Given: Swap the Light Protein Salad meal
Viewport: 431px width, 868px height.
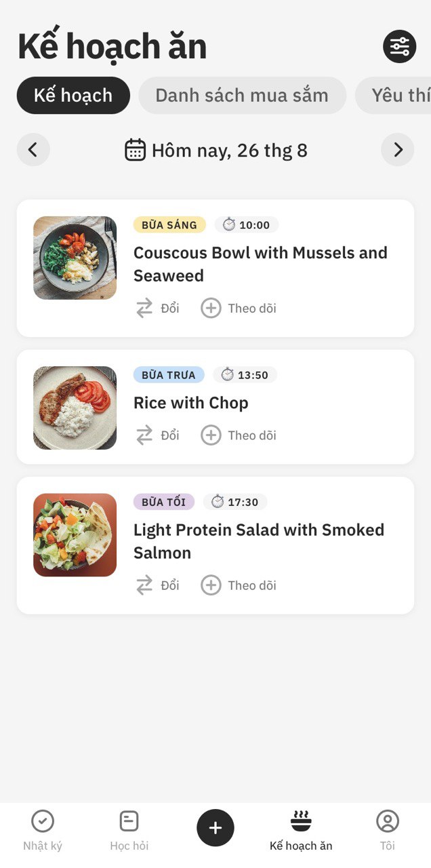Looking at the screenshot, I should 157,585.
